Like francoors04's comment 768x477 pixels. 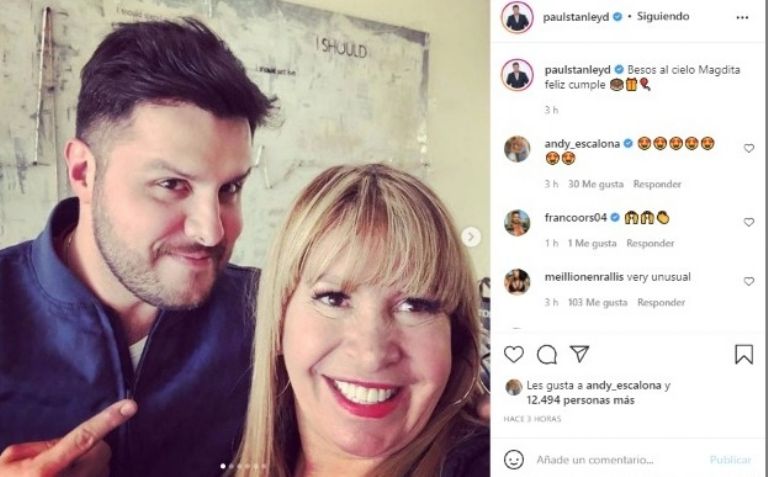click(x=749, y=222)
